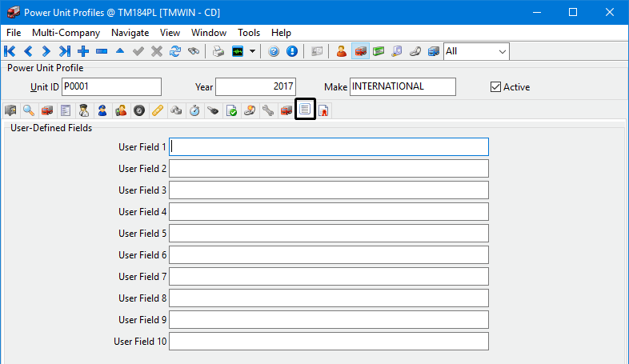The width and height of the screenshot is (629, 364).
Task: Click the printer icon
Action: (218, 51)
